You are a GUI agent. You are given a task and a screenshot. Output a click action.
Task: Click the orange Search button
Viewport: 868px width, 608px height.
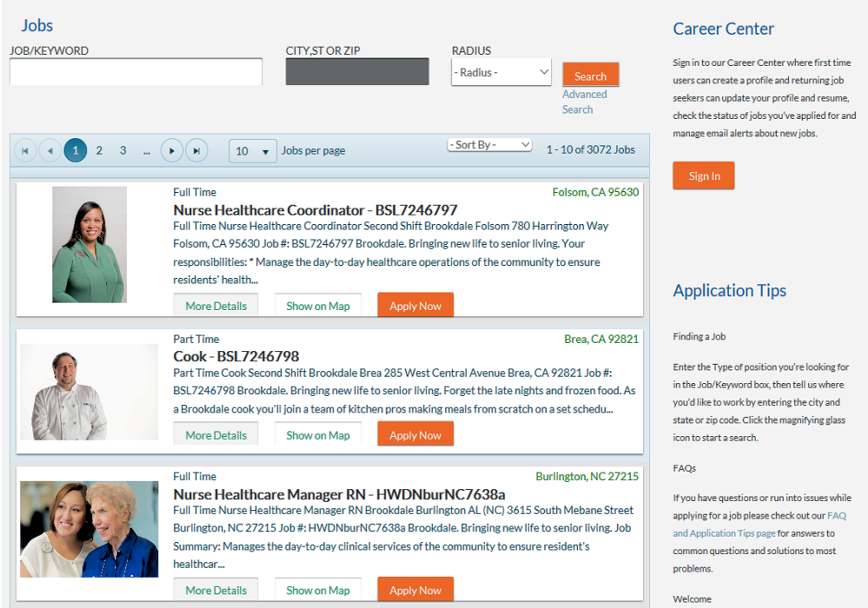pyautogui.click(x=590, y=75)
